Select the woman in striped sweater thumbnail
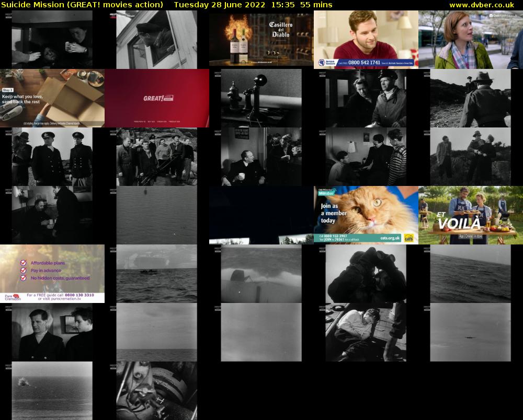The width and height of the screenshot is (523, 420). [x=366, y=157]
